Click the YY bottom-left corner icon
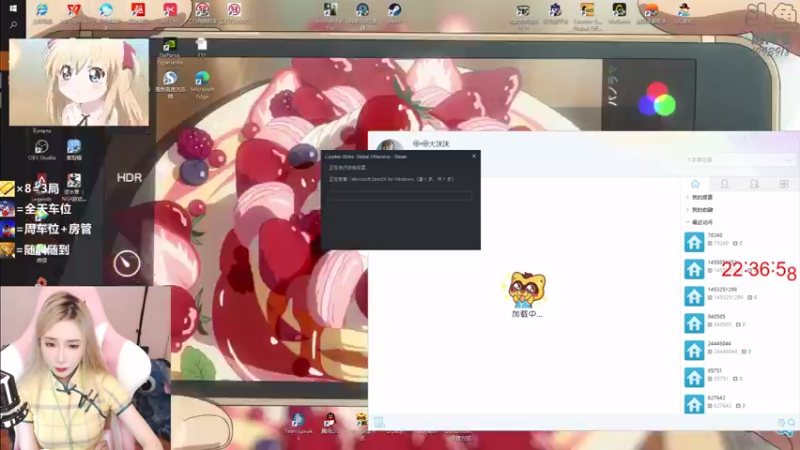The height and width of the screenshot is (450, 800). point(379,422)
